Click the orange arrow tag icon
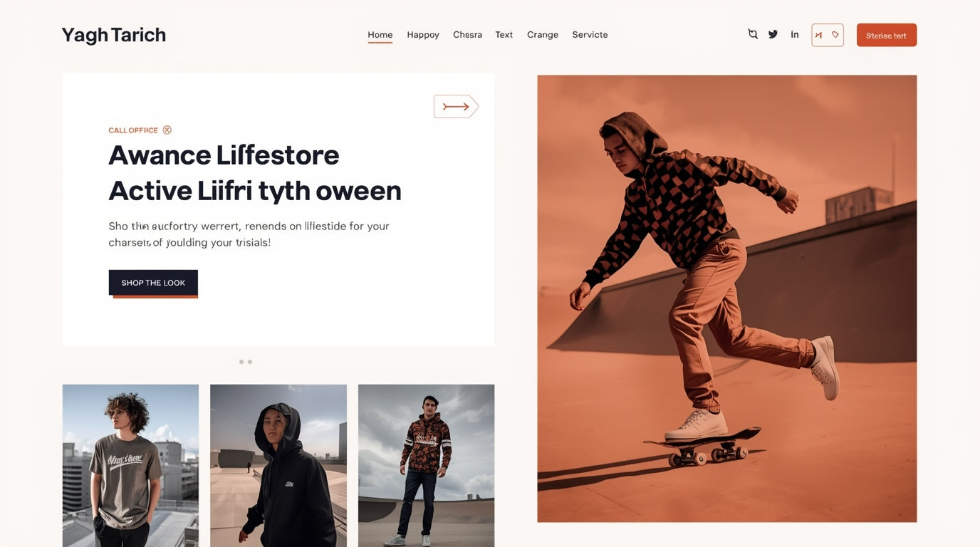The image size is (980, 547). tap(456, 107)
